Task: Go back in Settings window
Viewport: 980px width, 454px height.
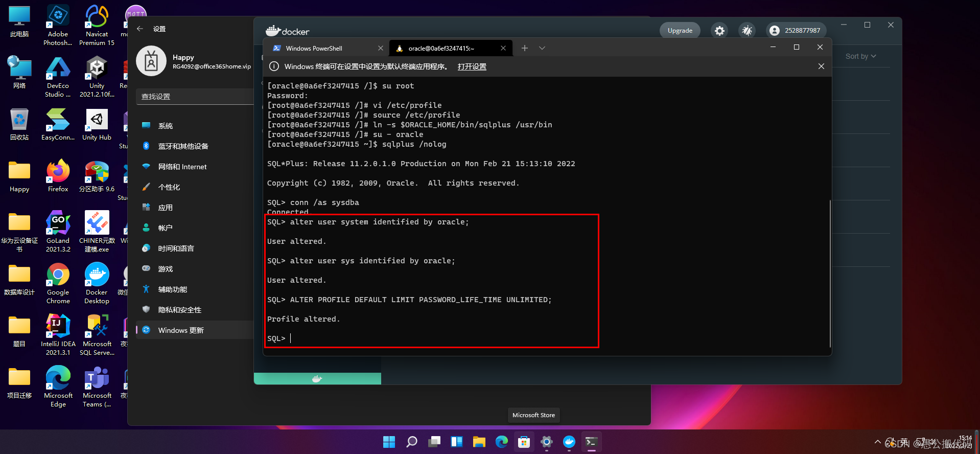Action: [140, 29]
